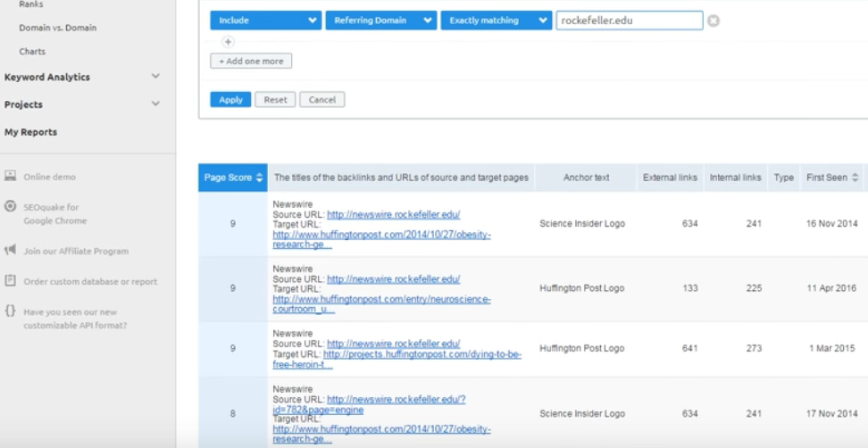Open the dying-to-be-free-heroin Target URL link

point(396,360)
